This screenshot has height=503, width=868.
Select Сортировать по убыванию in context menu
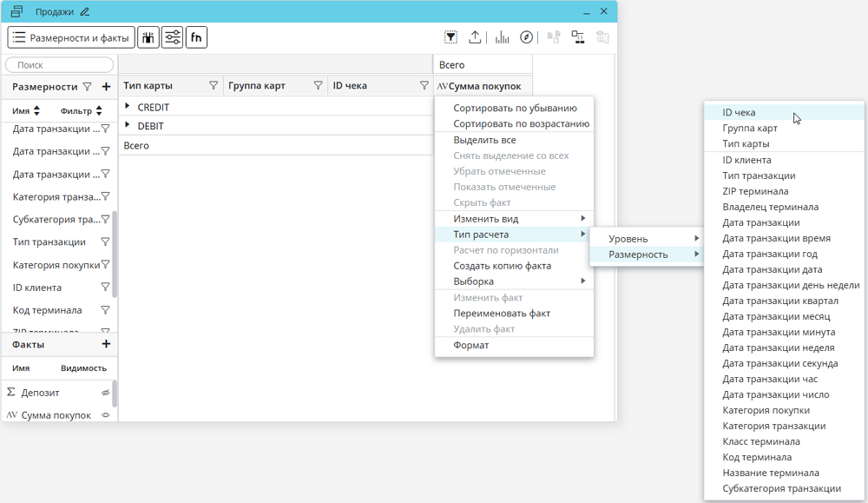515,109
